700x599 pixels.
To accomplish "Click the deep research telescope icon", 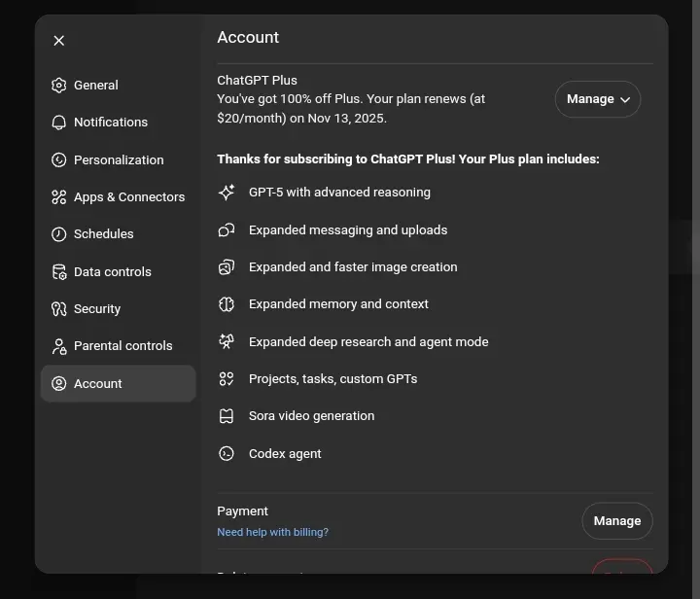I will tap(227, 341).
